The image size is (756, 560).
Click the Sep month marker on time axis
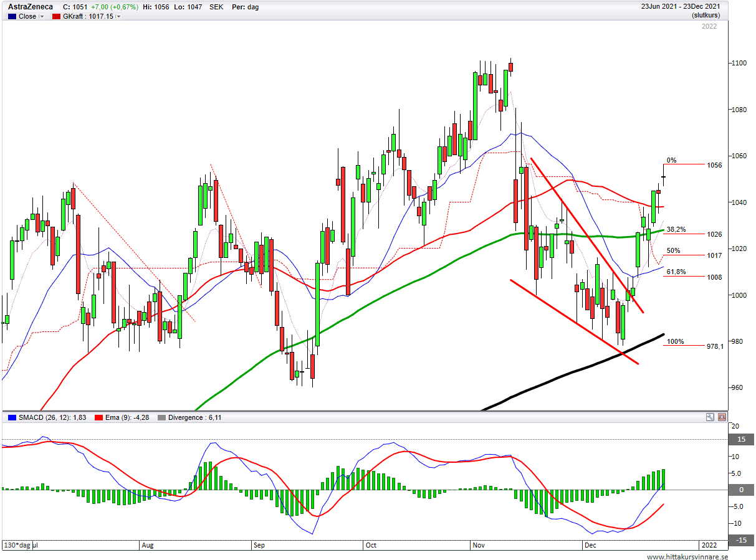pyautogui.click(x=259, y=544)
